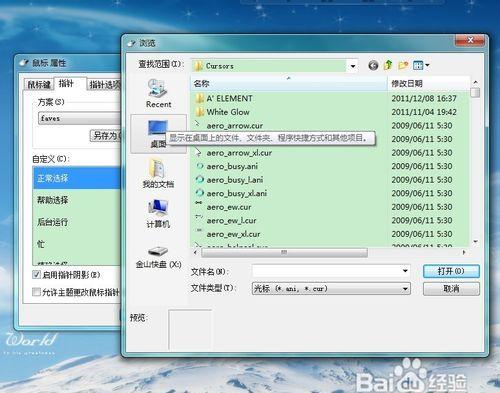Click file list vertical scroll down arrow
The image size is (500, 393).
tap(475, 242)
